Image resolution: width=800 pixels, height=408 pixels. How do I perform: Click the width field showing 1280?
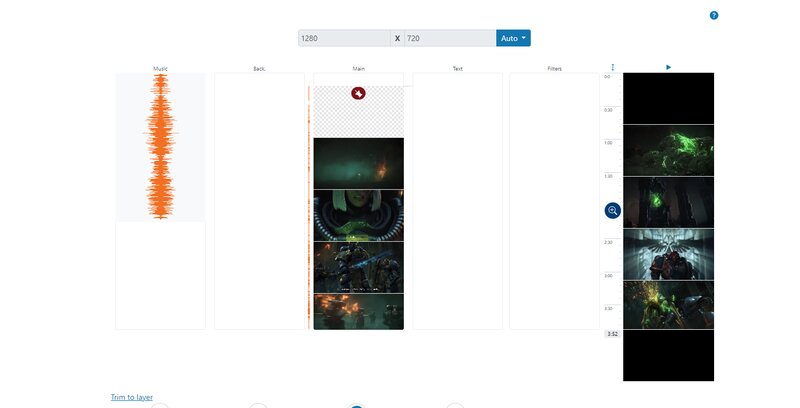344,38
